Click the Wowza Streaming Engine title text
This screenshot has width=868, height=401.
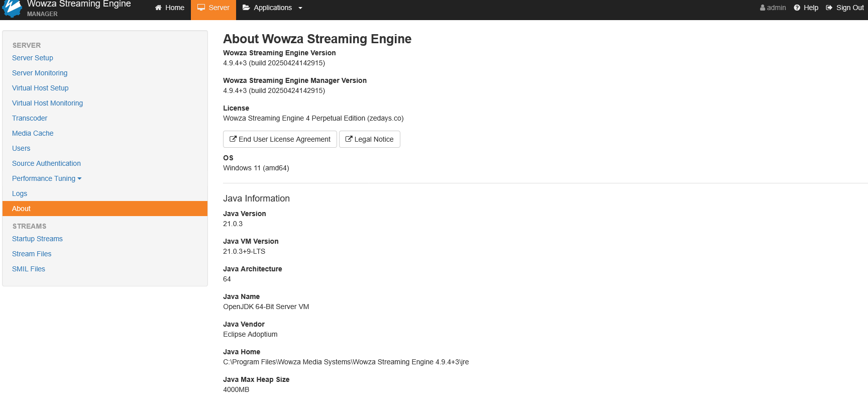[79, 4]
